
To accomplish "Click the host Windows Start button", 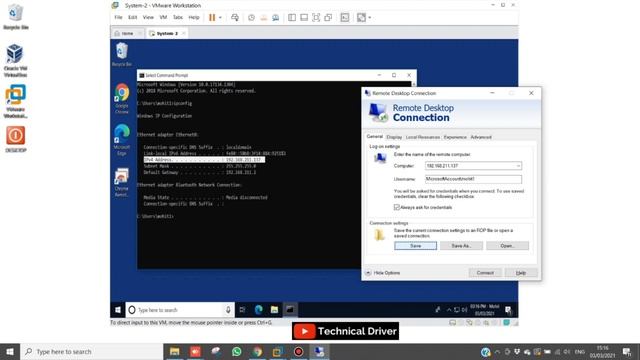I will click(10, 351).
